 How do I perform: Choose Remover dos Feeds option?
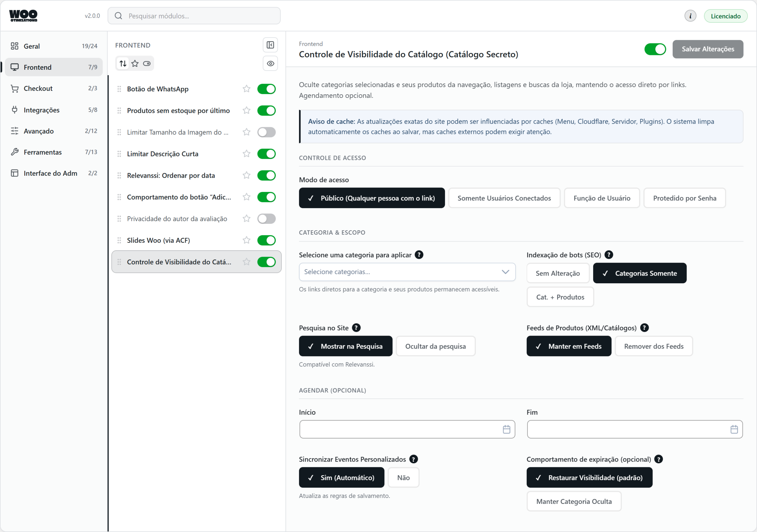coord(654,346)
